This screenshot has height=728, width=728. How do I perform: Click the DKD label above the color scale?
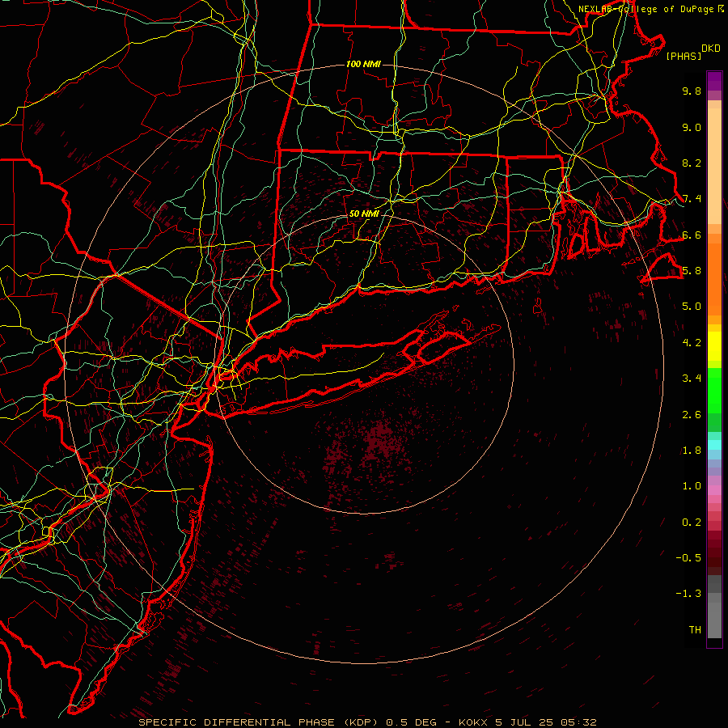tap(710, 48)
